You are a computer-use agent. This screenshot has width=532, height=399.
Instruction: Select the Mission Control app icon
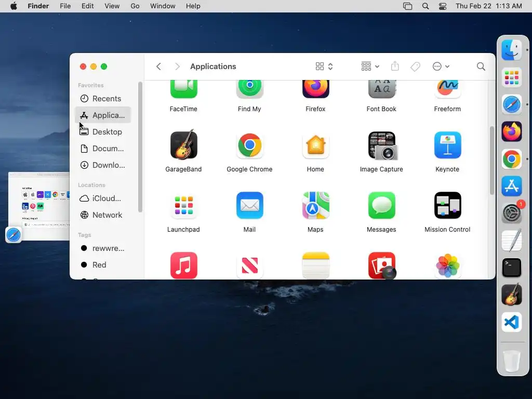pos(447,205)
